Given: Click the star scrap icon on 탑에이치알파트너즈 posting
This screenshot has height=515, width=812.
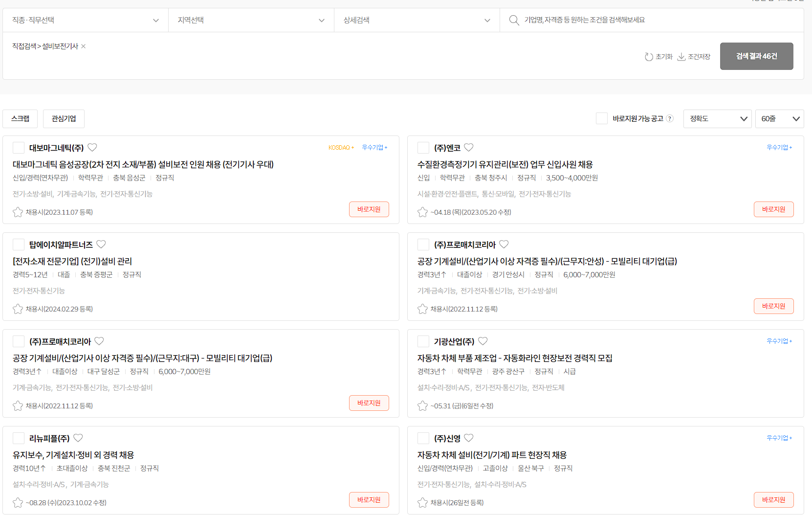Looking at the screenshot, I should pos(18,309).
